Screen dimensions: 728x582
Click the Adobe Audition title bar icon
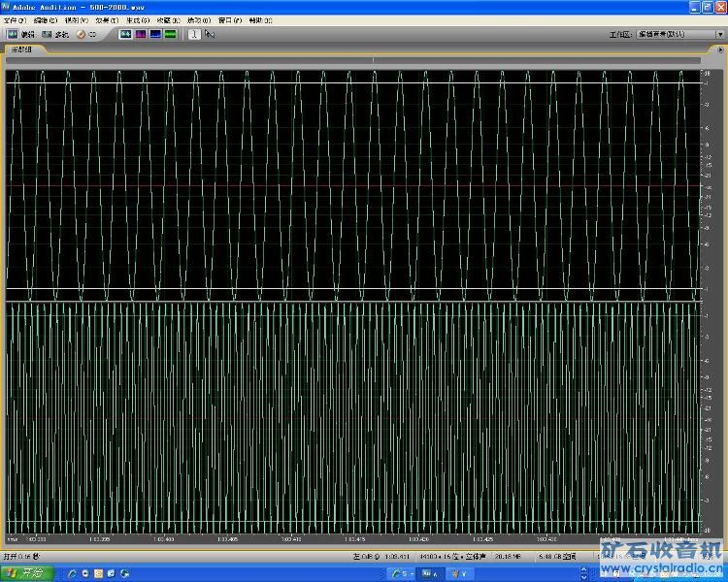point(6,7)
